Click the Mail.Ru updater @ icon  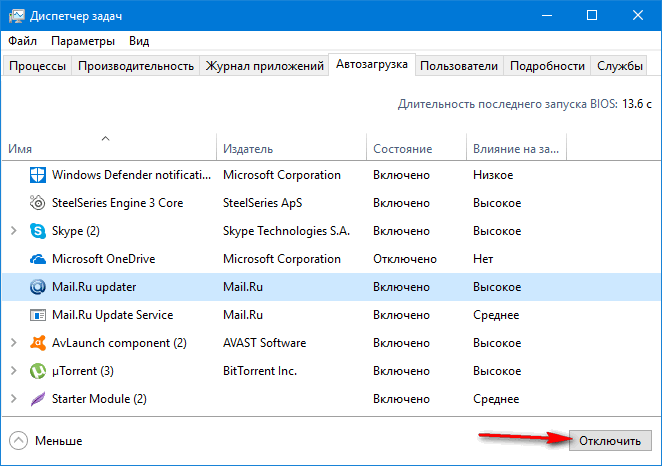coord(38,287)
